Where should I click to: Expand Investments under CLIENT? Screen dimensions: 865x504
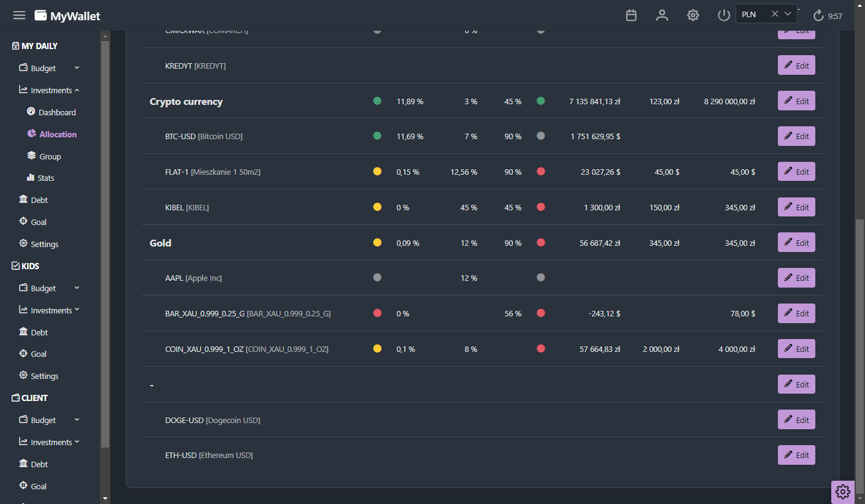[x=50, y=442]
